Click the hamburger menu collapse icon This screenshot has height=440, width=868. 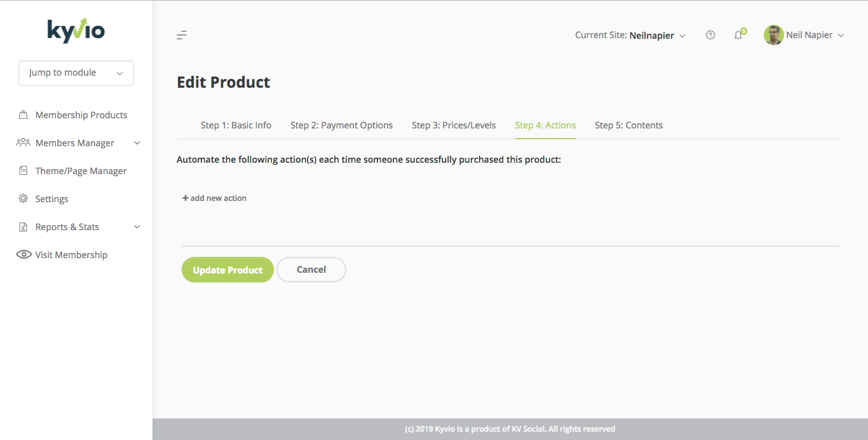[x=182, y=35]
